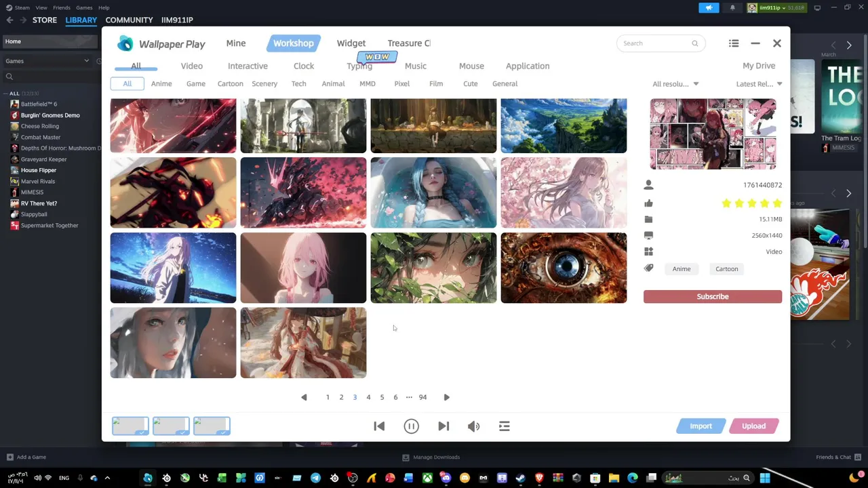Click the red Subscribe button
This screenshot has height=488, width=868.
click(x=713, y=296)
